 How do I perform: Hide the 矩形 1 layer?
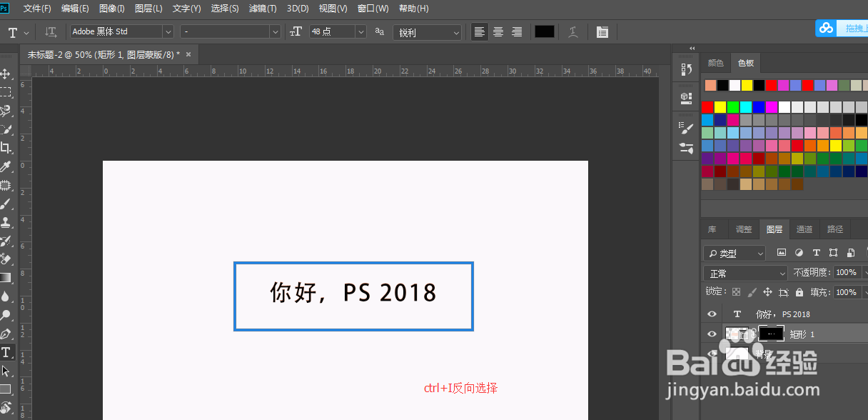click(711, 334)
